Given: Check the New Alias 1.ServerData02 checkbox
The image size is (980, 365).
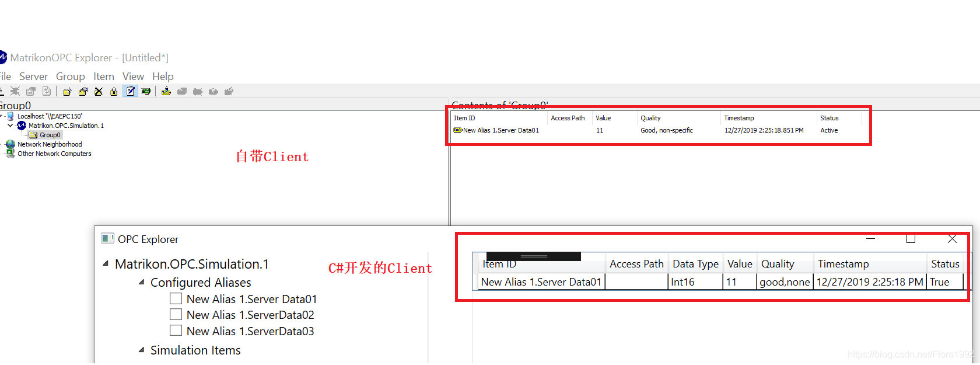Looking at the screenshot, I should pyautogui.click(x=176, y=314).
